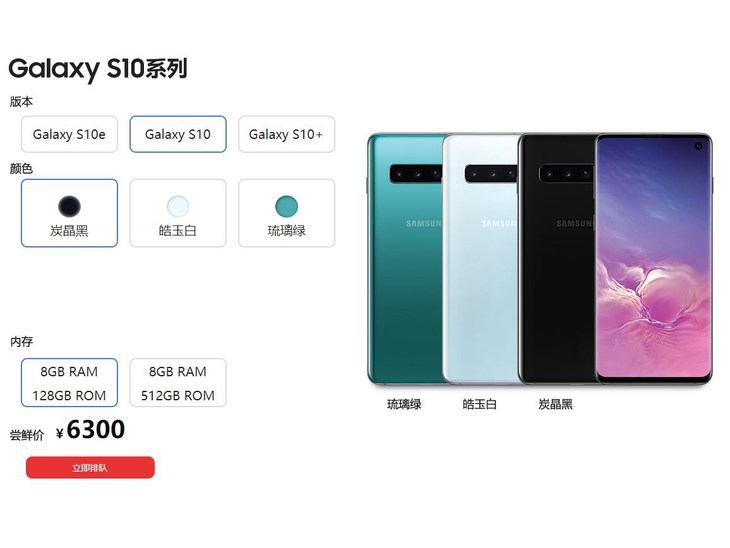Click the punch-hole front camera on display
Image resolution: width=730 pixels, height=548 pixels.
698,146
